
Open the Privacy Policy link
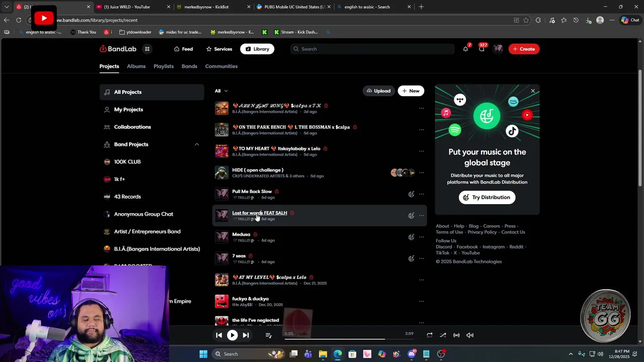click(x=482, y=232)
